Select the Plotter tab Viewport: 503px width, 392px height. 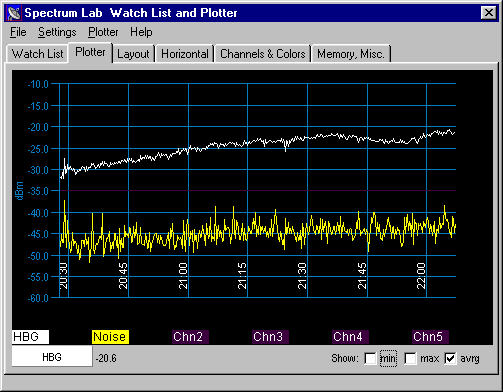pos(90,52)
